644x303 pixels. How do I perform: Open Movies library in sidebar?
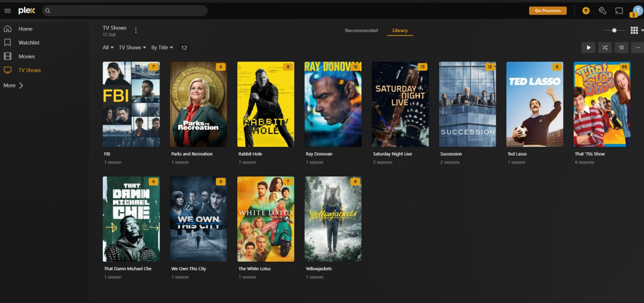pos(27,56)
